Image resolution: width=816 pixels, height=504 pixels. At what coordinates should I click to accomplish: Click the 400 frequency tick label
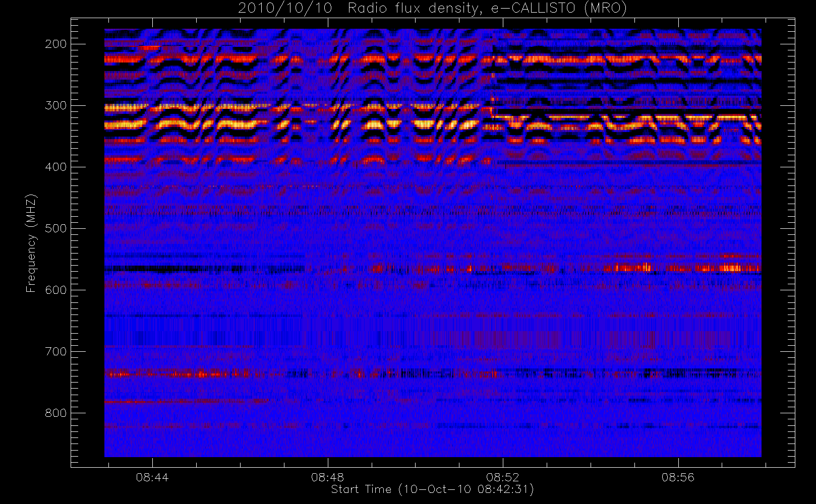(56, 167)
